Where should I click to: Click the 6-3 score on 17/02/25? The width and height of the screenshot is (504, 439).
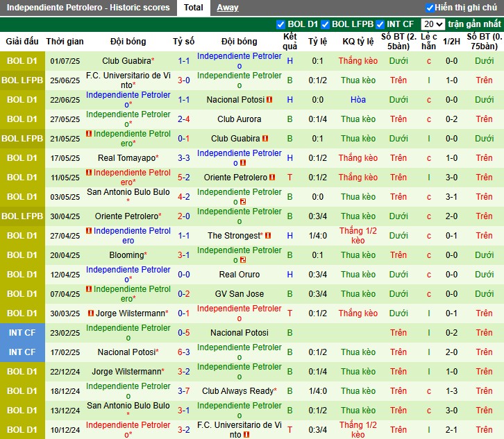point(183,352)
